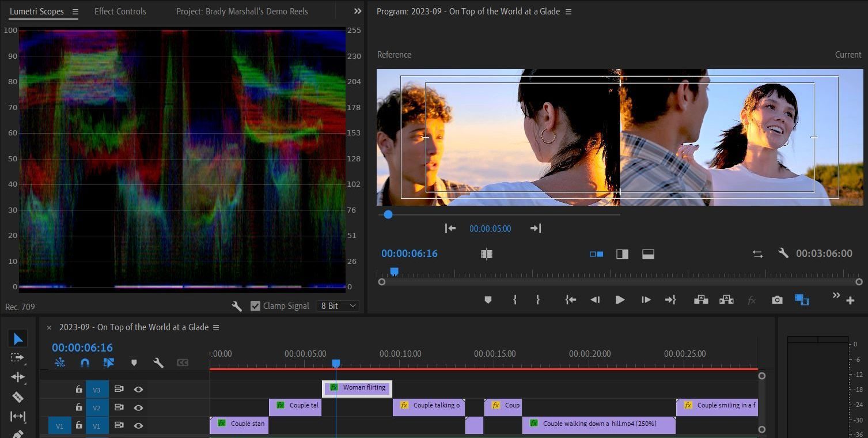Image resolution: width=868 pixels, height=438 pixels.
Task: Go to previous edit in reference view
Action: (450, 228)
